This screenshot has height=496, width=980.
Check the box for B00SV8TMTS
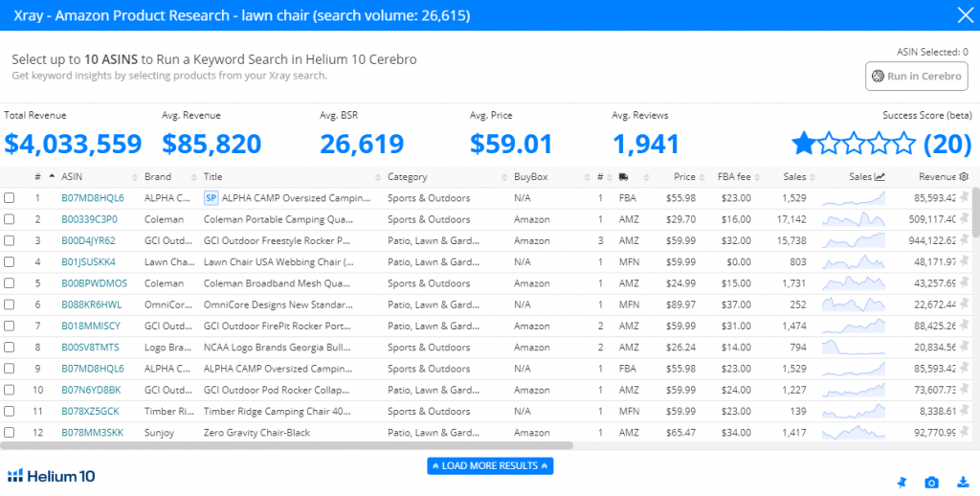(10, 348)
